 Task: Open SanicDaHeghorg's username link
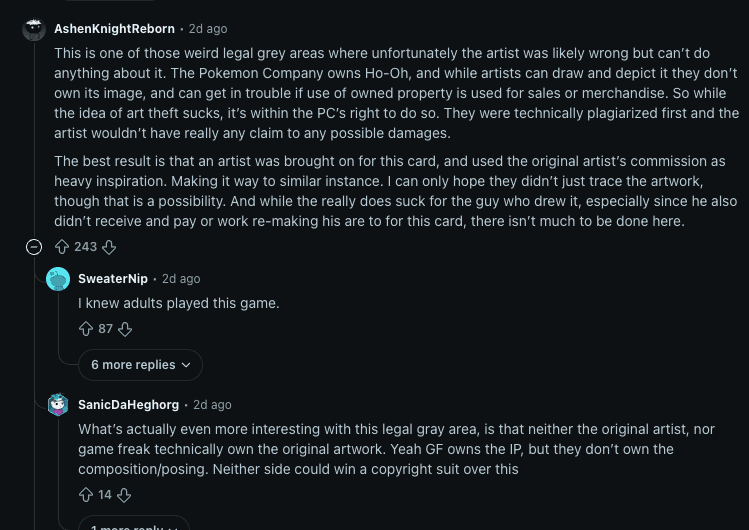pos(129,405)
